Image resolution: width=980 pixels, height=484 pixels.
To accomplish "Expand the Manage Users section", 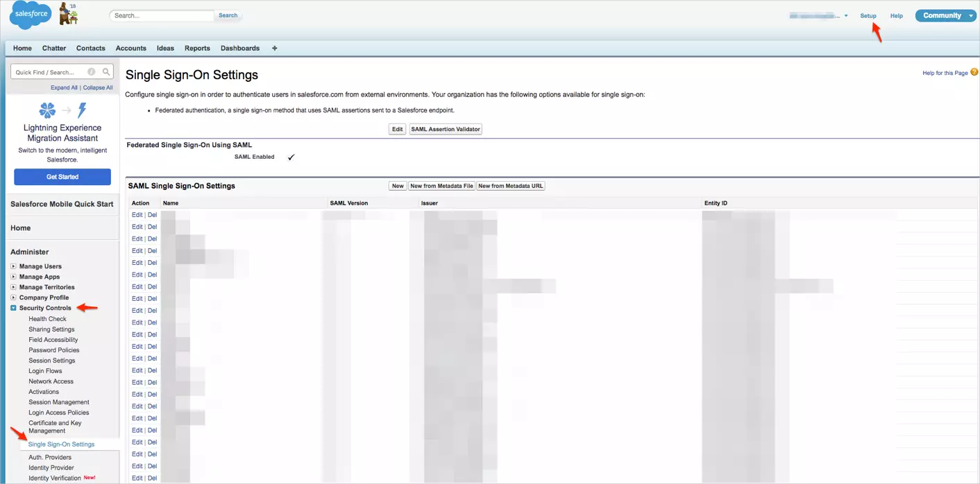I will click(x=13, y=266).
